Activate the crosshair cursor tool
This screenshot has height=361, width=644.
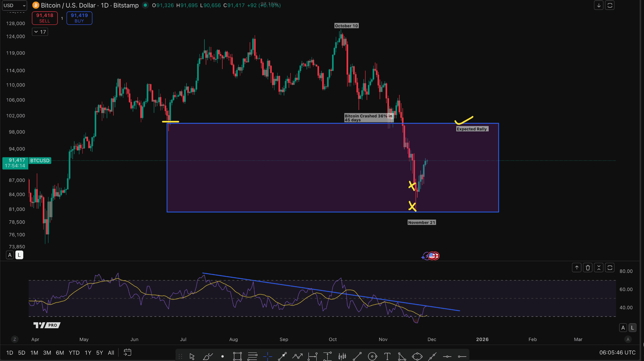coord(268,356)
